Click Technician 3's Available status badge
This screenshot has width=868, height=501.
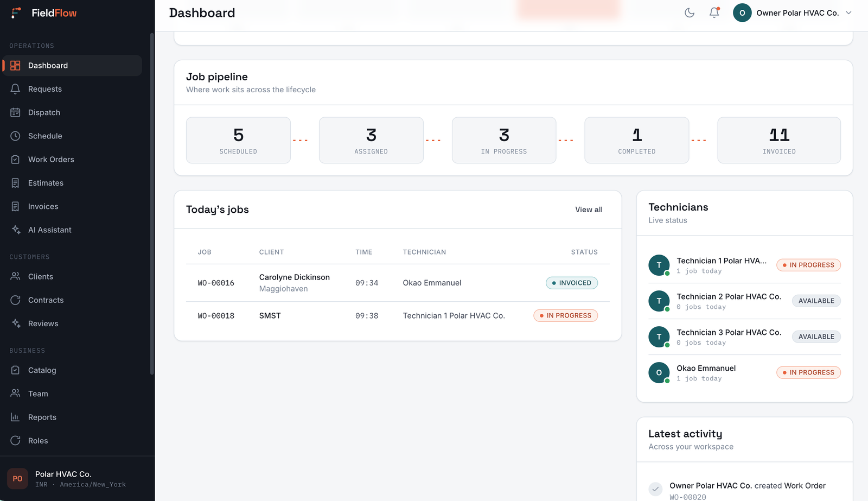(x=816, y=337)
